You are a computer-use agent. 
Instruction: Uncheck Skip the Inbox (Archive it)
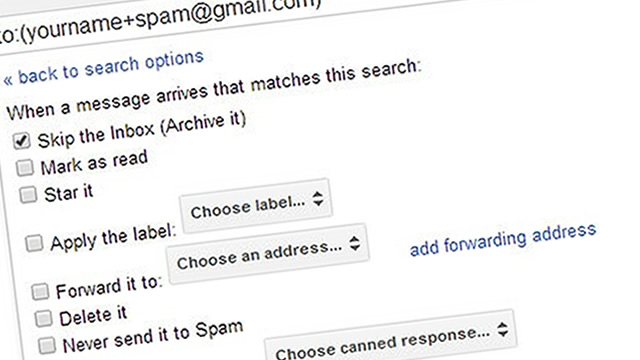point(22,141)
